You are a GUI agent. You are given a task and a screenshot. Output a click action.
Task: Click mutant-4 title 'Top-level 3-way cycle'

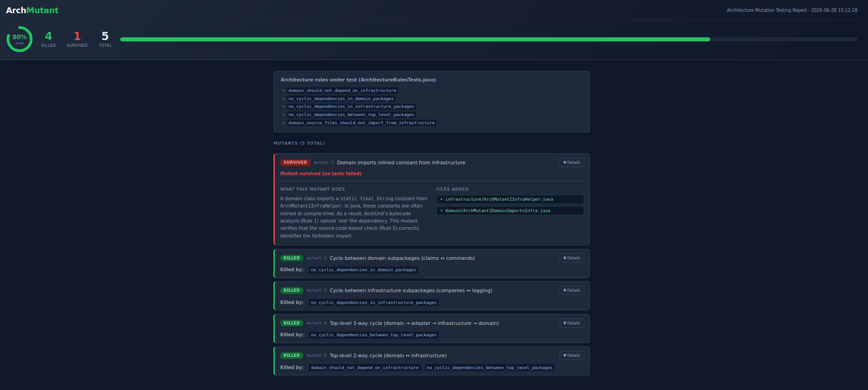(414, 323)
